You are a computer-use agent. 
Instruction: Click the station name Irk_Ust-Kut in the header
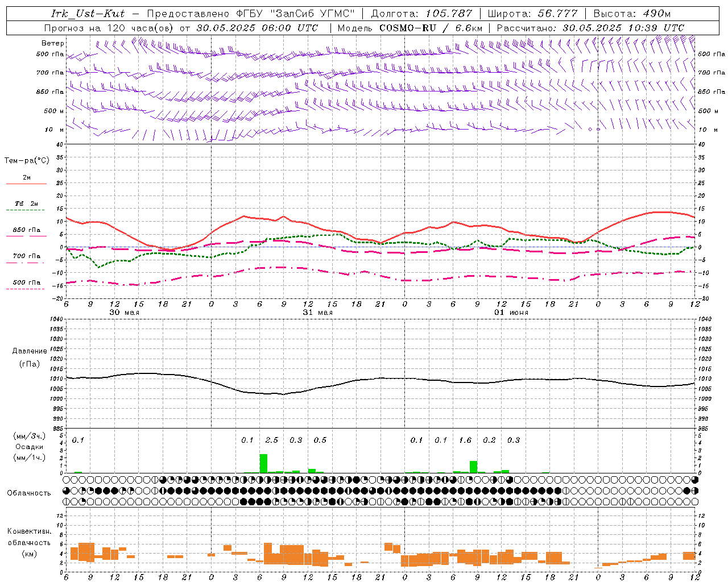click(x=88, y=14)
